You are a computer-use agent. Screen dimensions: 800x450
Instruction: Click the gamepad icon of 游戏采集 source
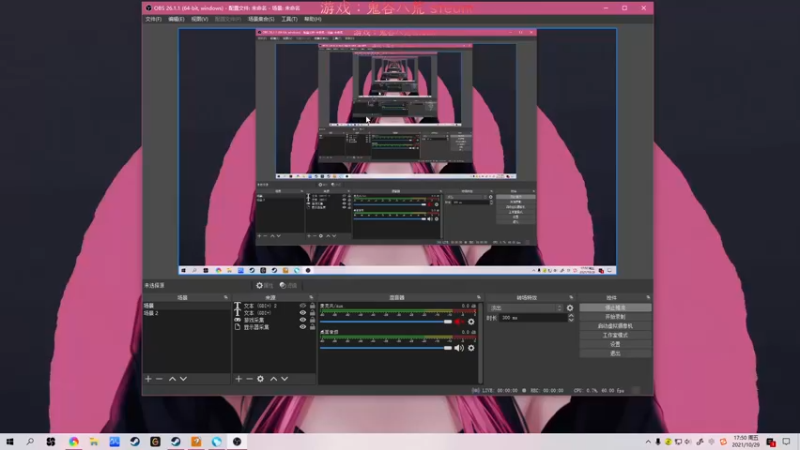[x=237, y=320]
